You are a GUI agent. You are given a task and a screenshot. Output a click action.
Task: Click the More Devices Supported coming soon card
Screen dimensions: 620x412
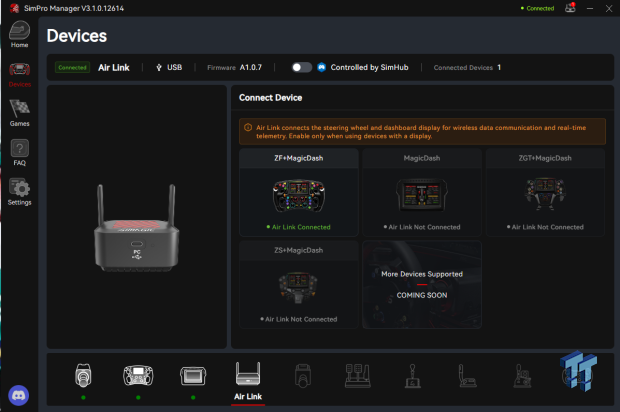click(x=422, y=285)
